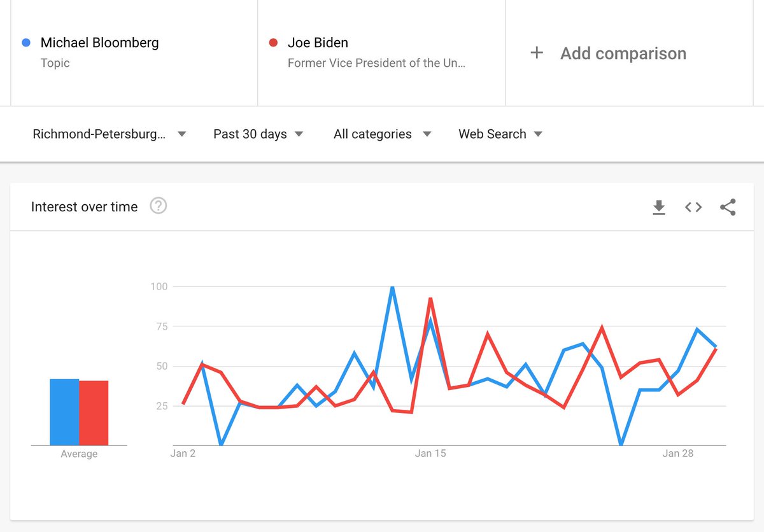Click the plus icon to add comparison
Image resolution: width=764 pixels, height=532 pixels.
(x=537, y=53)
